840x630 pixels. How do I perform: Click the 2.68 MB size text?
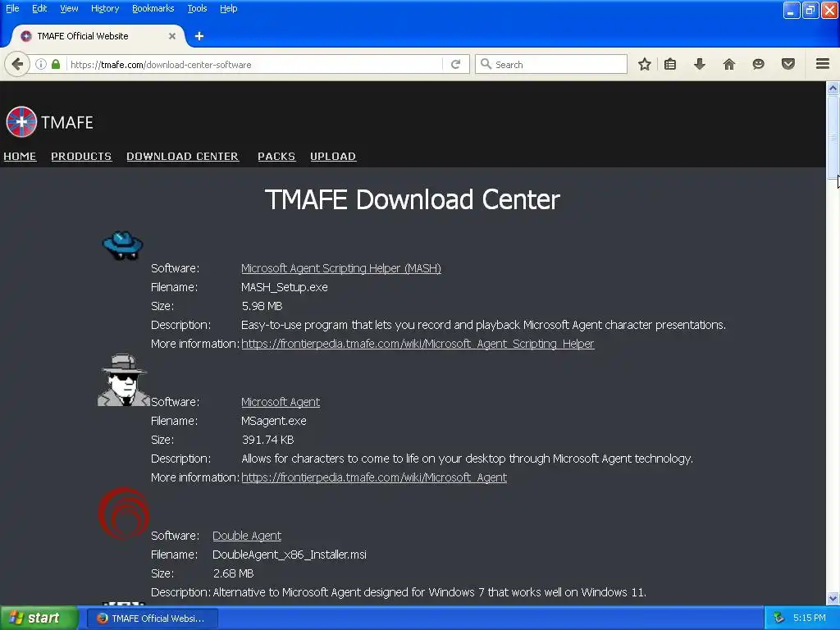pos(234,573)
